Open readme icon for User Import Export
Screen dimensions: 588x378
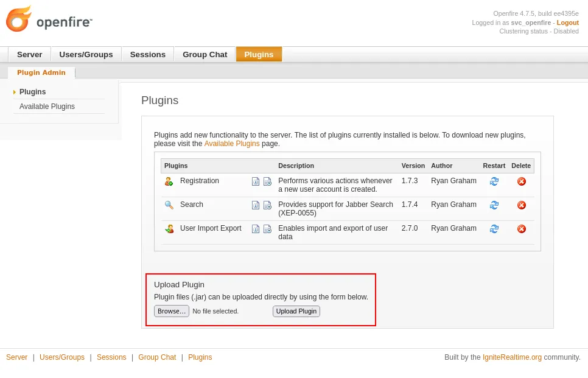256,229
